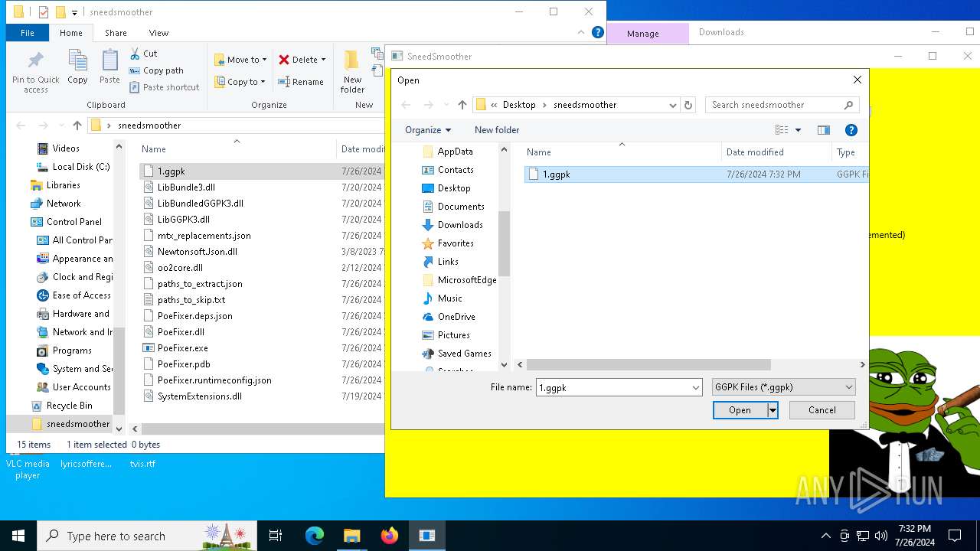
Task: Open Network in Explorer sidebar
Action: 64,204
